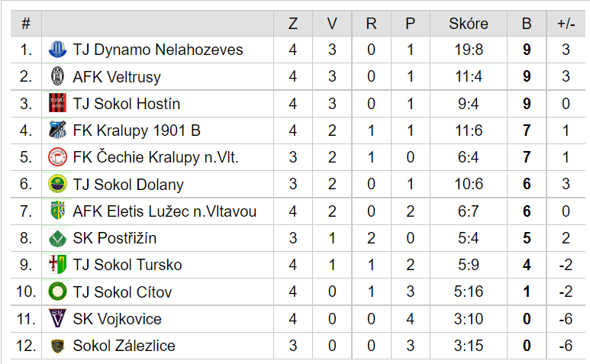Open the AFK Eletis Lužec shield icon
The image size is (590, 364).
tap(57, 211)
